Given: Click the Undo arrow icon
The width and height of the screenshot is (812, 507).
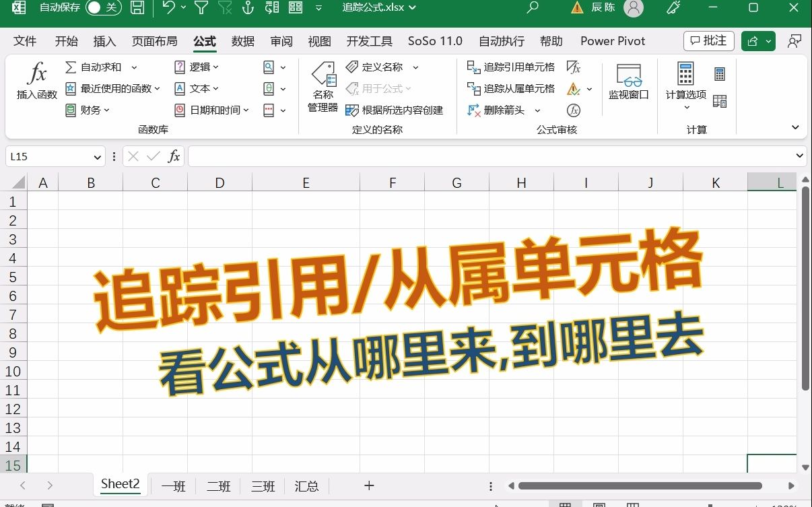Looking at the screenshot, I should pyautogui.click(x=168, y=7).
